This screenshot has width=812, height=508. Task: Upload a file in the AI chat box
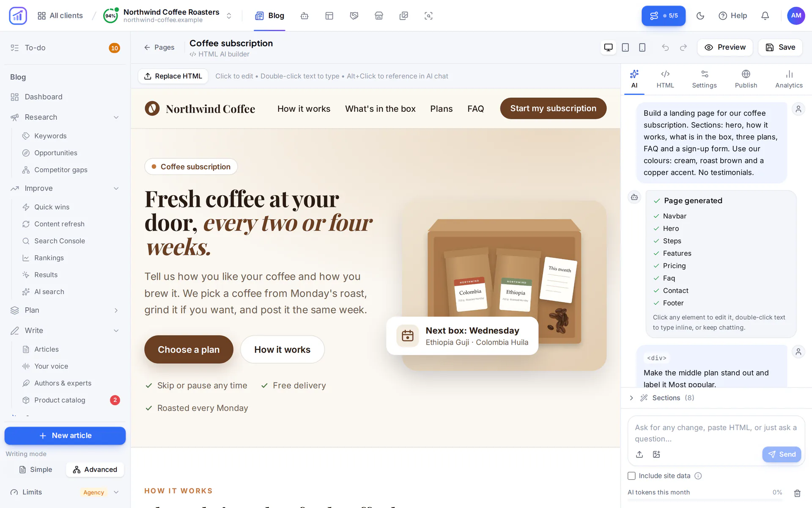pyautogui.click(x=639, y=454)
